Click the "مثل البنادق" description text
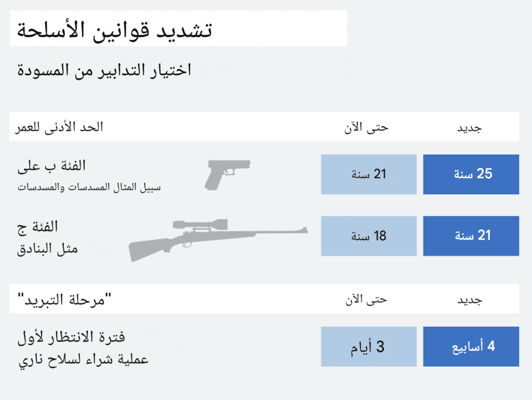The image size is (532, 400). (x=48, y=248)
